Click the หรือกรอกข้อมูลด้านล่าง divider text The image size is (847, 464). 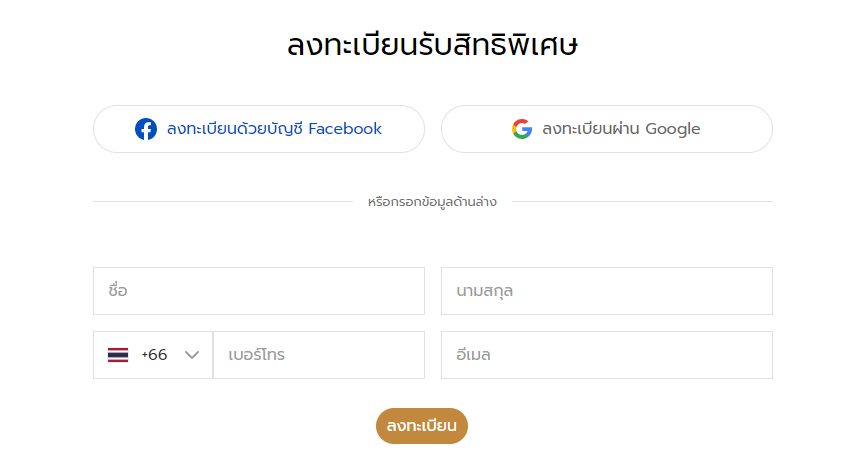[432, 201]
